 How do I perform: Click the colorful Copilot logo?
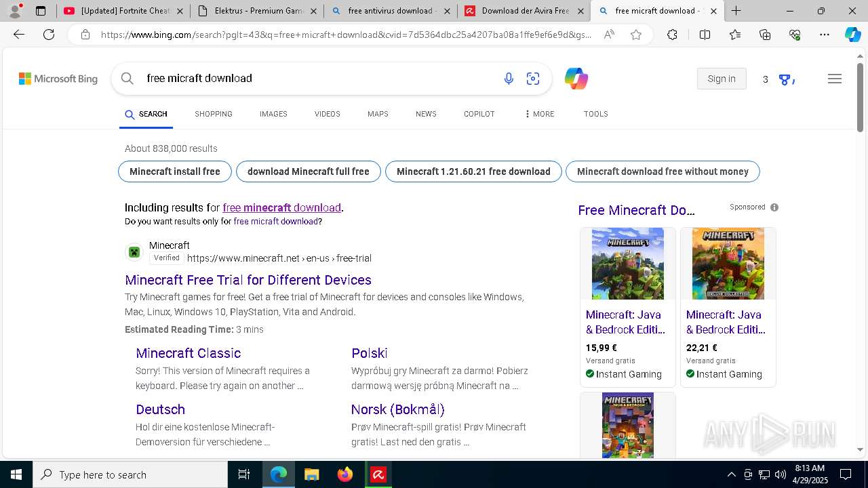click(576, 79)
